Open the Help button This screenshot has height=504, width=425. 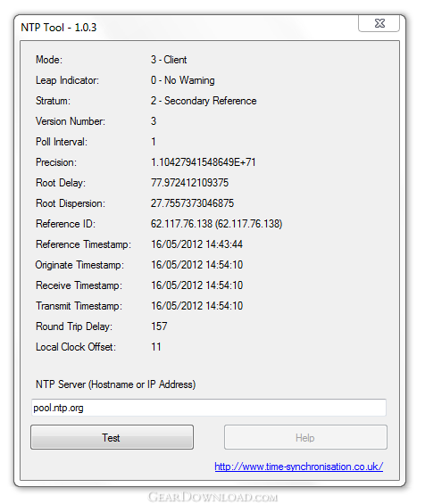[305, 437]
